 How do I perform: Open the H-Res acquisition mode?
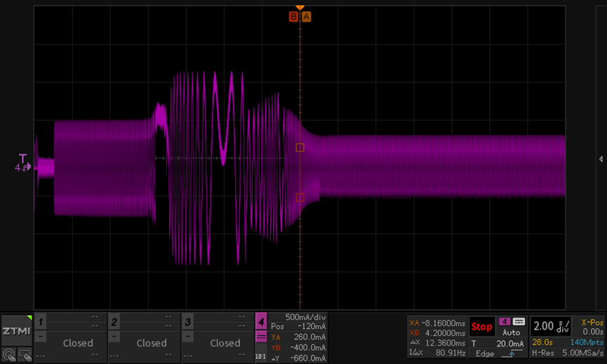click(542, 353)
